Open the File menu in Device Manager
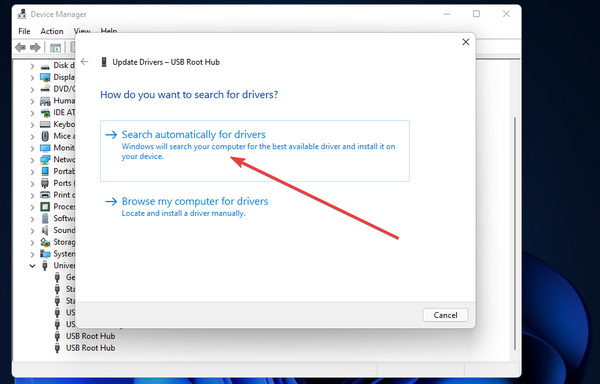 coord(24,31)
